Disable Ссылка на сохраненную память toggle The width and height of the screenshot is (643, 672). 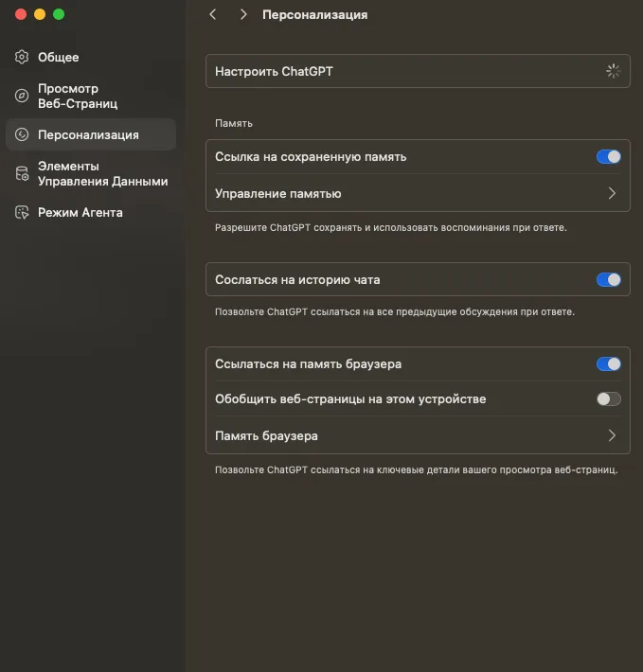(x=608, y=157)
